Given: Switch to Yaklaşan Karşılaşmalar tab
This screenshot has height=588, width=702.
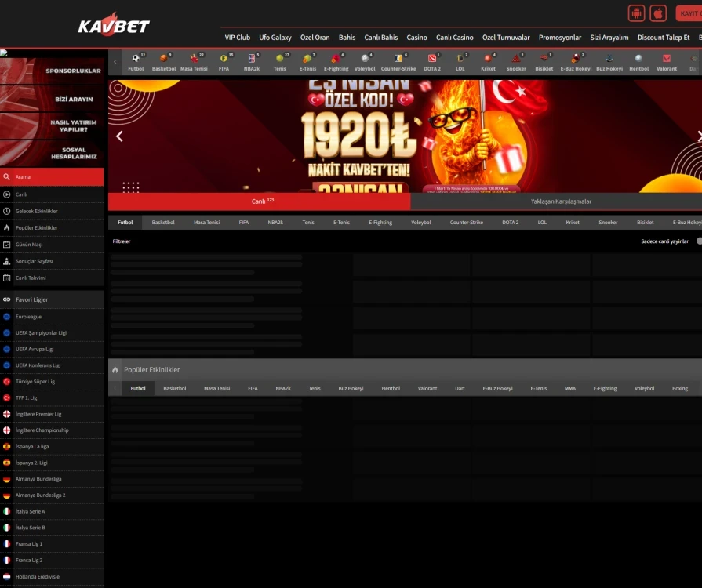Looking at the screenshot, I should tap(556, 201).
